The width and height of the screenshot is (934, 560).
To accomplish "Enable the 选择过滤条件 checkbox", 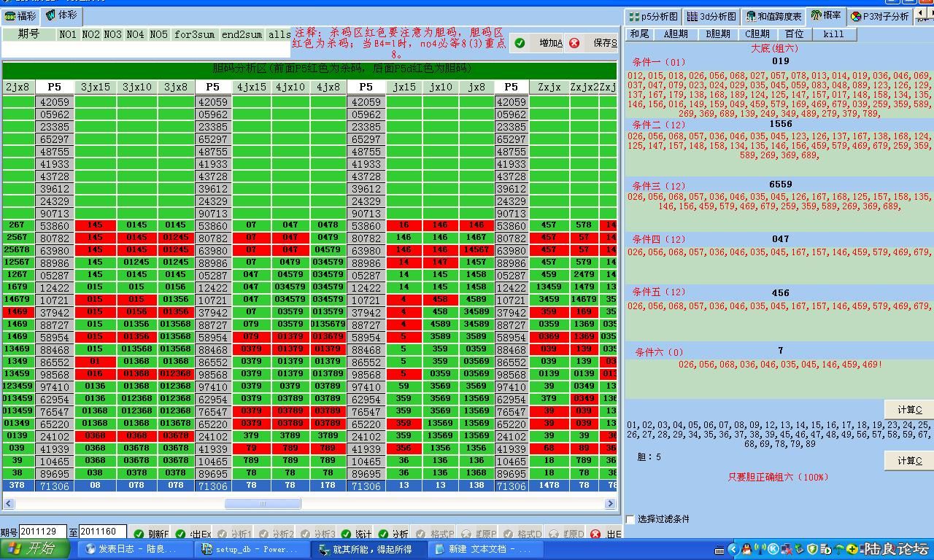I will tap(631, 519).
